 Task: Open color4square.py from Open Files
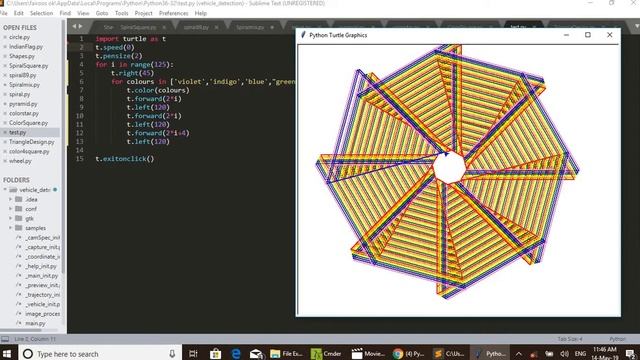click(29, 151)
